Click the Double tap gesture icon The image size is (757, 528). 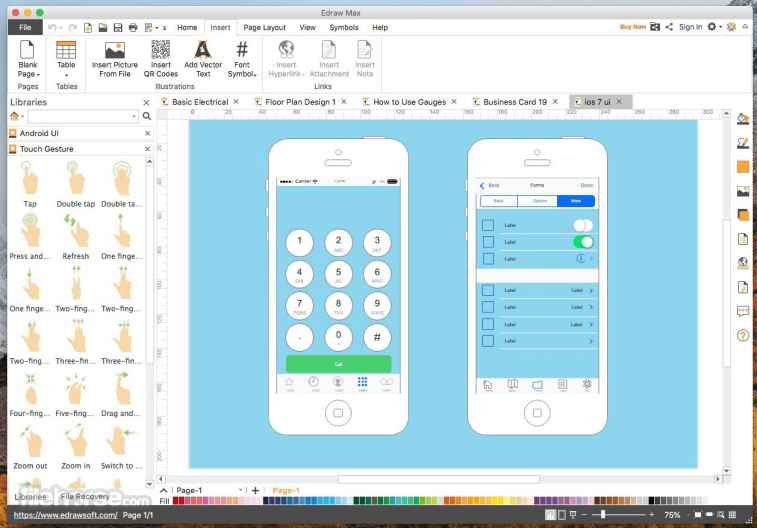click(x=75, y=179)
